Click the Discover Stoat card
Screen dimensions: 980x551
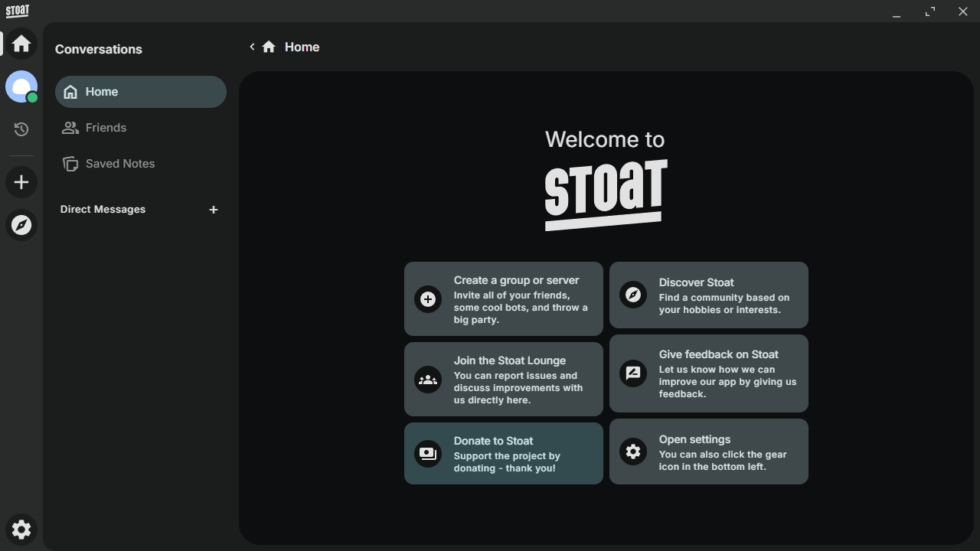tap(709, 295)
